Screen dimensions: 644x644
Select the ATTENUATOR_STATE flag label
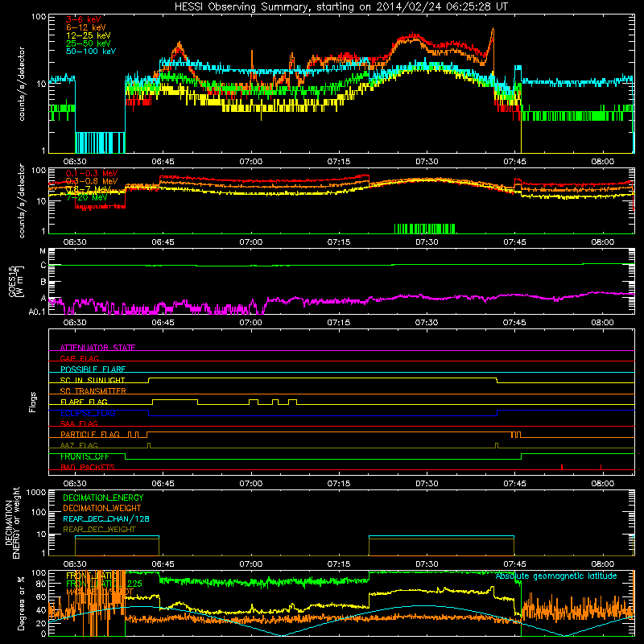coord(97,348)
